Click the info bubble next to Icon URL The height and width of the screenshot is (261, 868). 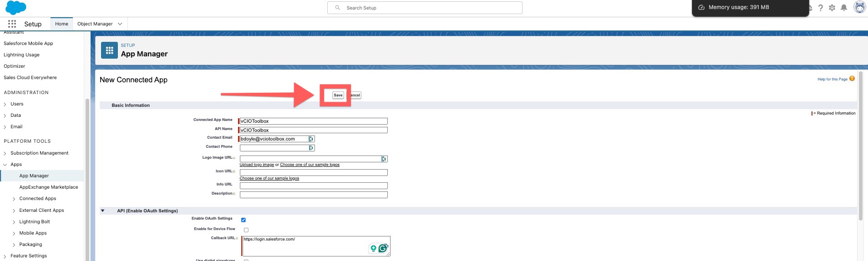(x=234, y=172)
